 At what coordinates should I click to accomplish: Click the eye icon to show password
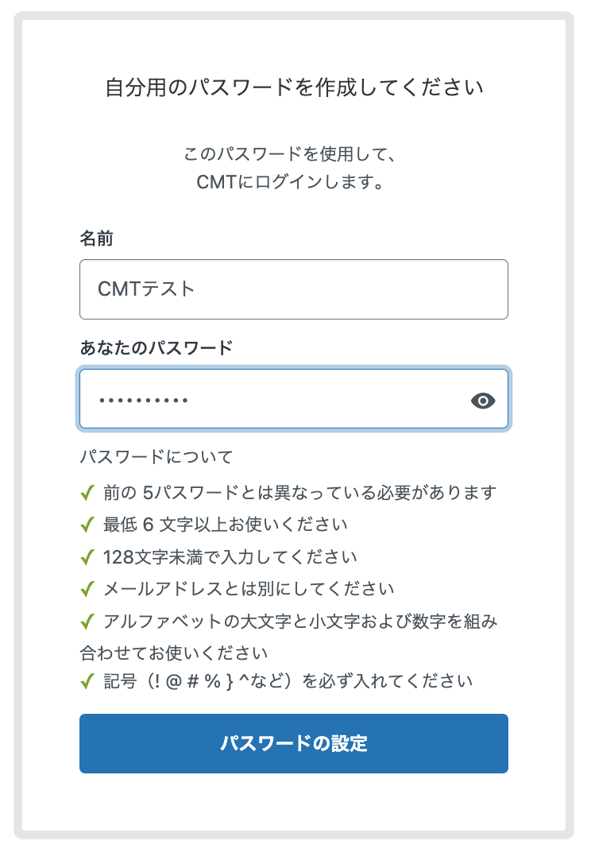coord(483,401)
